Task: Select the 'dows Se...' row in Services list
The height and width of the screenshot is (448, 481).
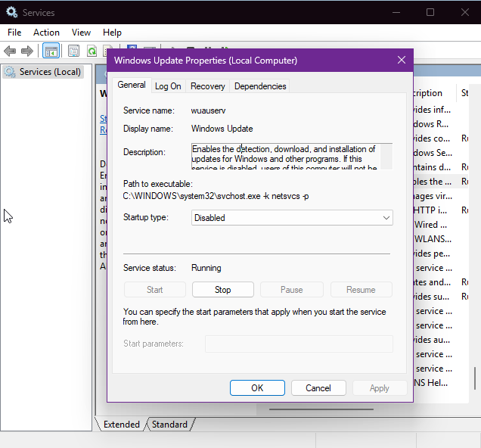Action: [440, 153]
